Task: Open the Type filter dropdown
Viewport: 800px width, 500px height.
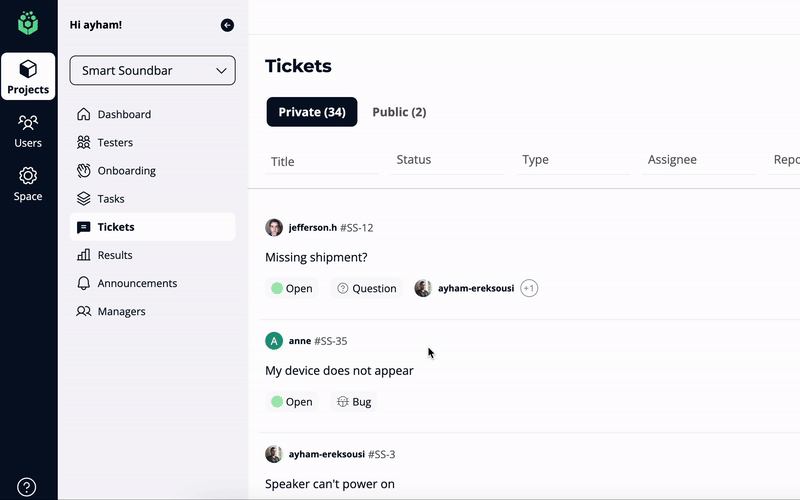Action: (573, 160)
